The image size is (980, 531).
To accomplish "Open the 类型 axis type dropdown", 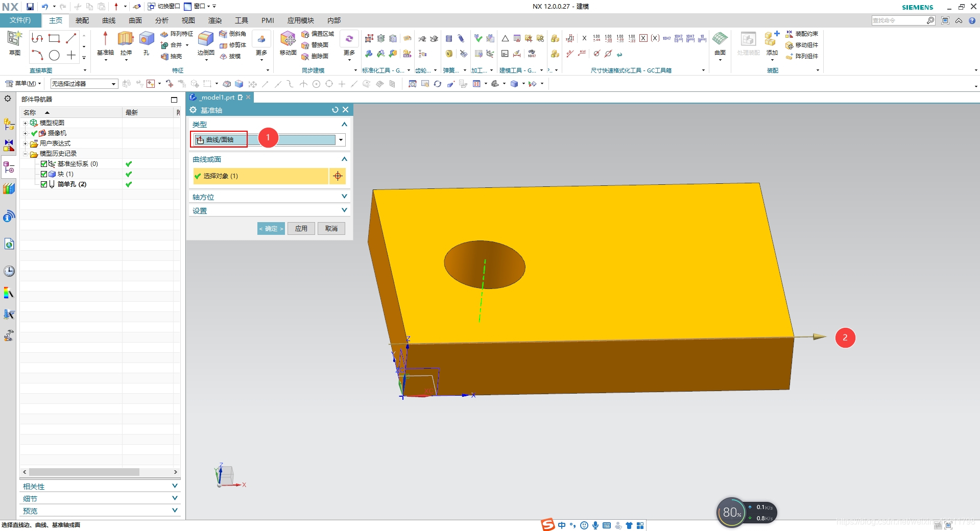I will click(x=341, y=140).
